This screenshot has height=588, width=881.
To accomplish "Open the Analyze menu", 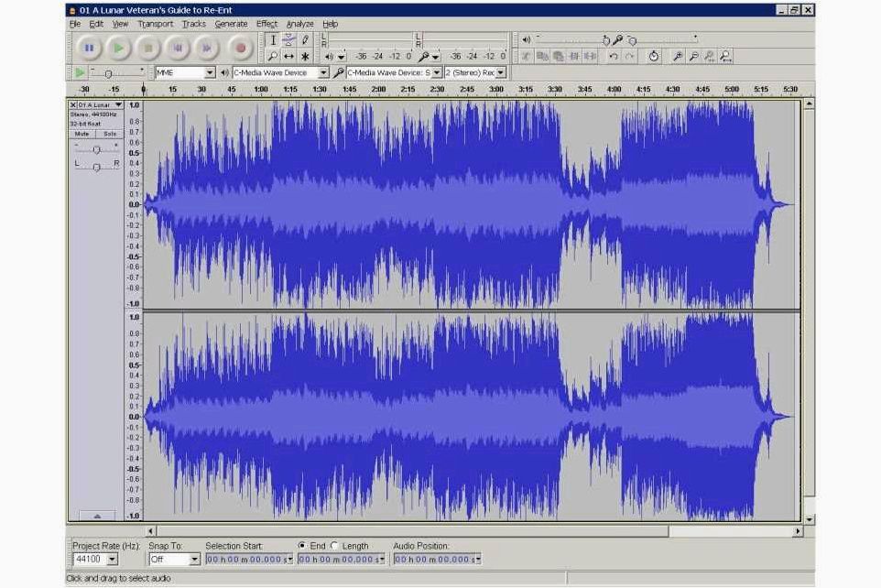I will point(300,24).
